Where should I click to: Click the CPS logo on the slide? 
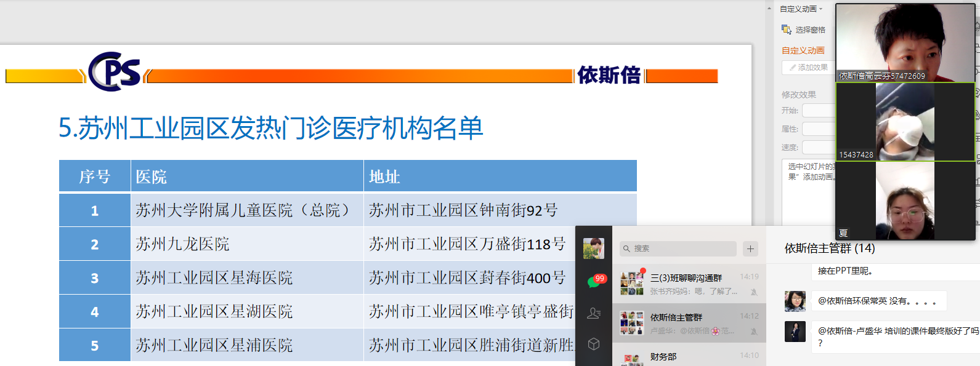click(x=115, y=72)
